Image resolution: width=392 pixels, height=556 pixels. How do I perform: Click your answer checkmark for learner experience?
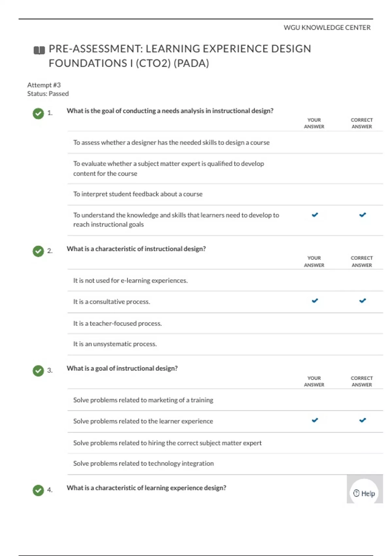pos(315,420)
